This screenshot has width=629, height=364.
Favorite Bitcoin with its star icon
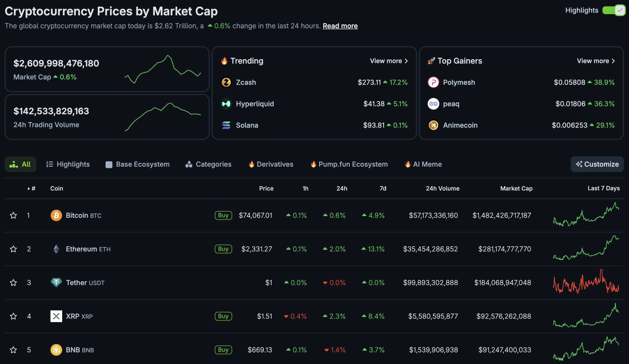click(x=13, y=215)
